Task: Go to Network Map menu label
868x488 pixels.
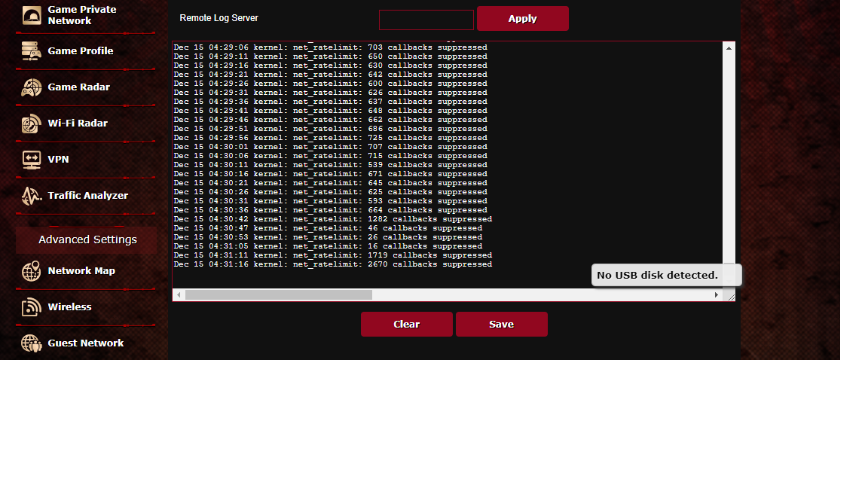Action: [81, 270]
